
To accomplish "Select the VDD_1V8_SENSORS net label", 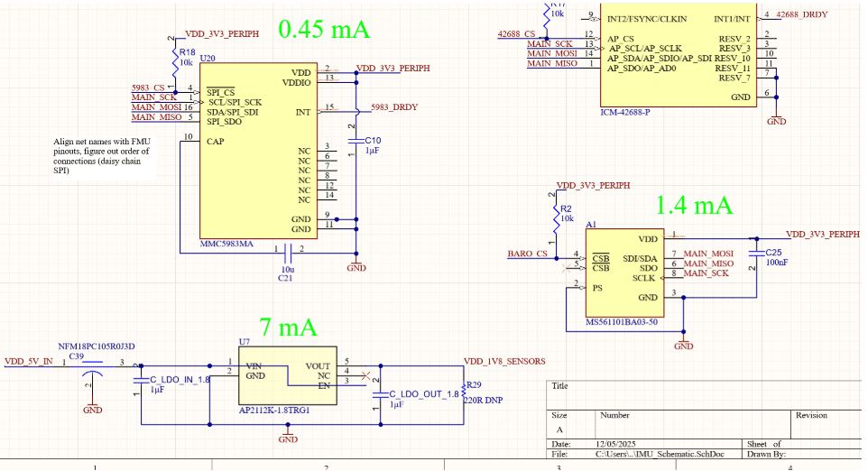I will [x=504, y=362].
